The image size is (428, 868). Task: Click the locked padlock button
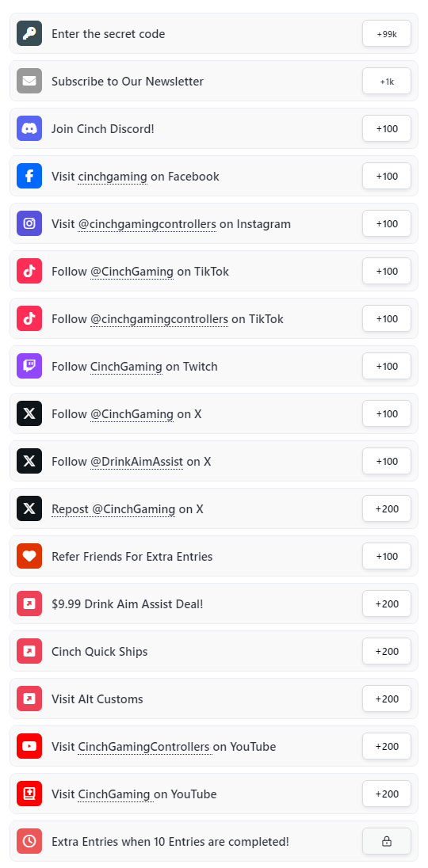tap(387, 841)
